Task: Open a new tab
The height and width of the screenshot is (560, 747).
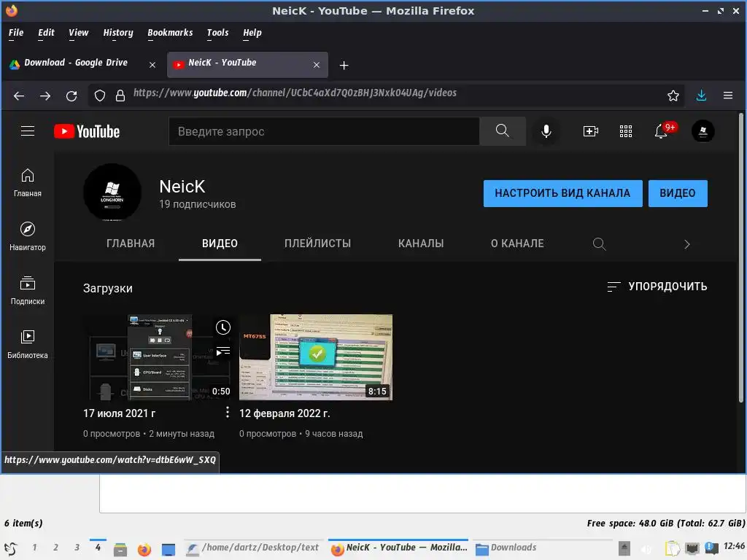Action: pos(344,65)
